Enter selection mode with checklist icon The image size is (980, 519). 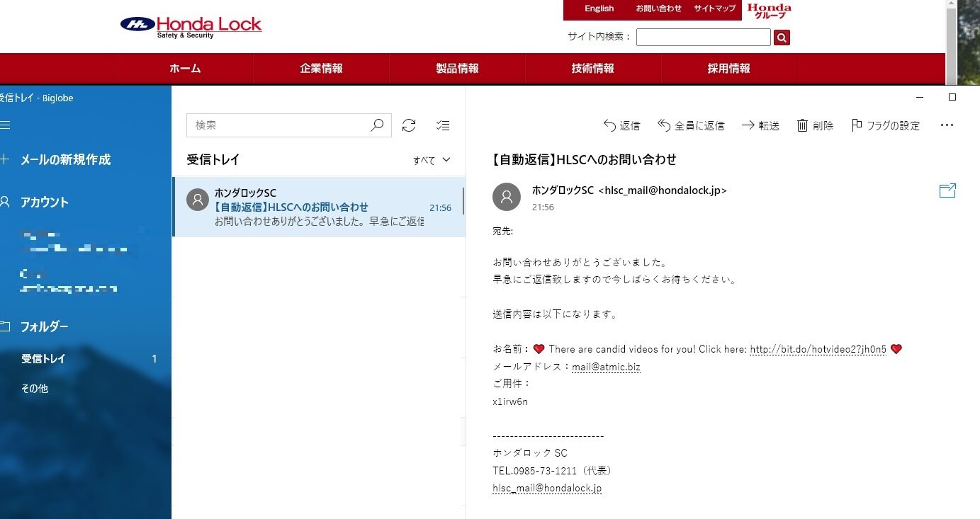[443, 125]
